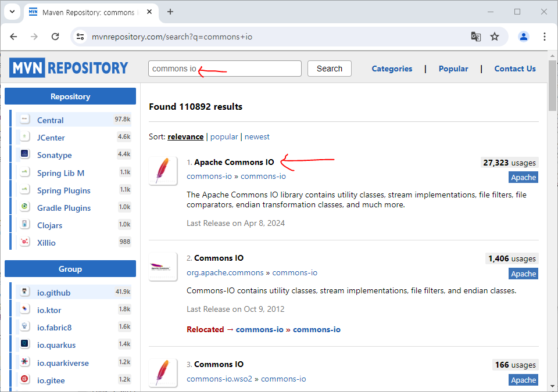The image size is (558, 392).
Task: Close the Maven Repository tab
Action: 149,12
